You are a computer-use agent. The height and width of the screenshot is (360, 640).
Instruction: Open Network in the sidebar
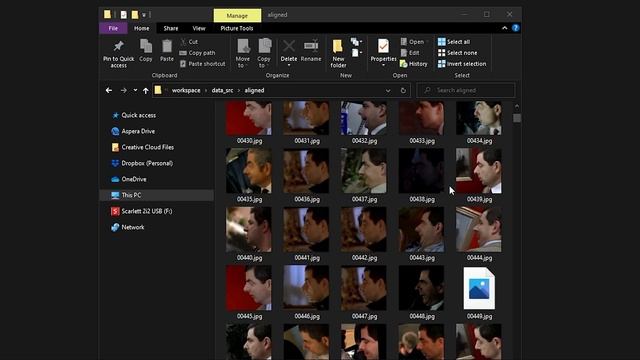point(128,227)
